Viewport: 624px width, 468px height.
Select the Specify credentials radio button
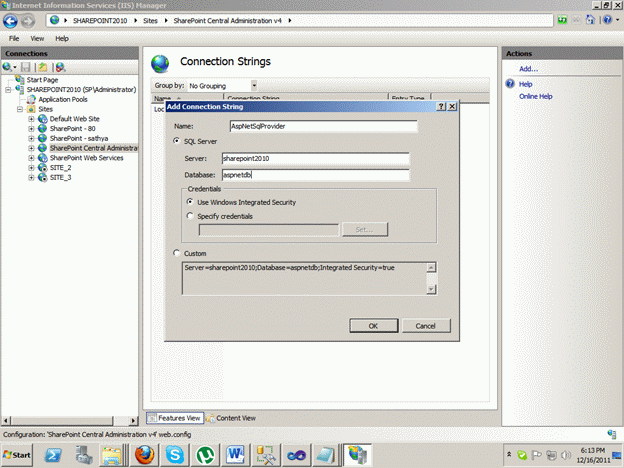point(190,216)
